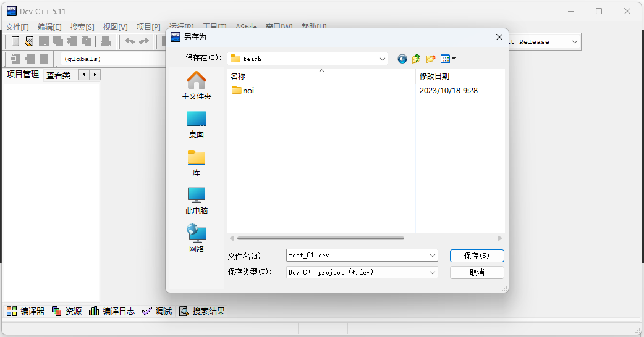This screenshot has height=337, width=644.
Task: Sort files by 修改日期 column
Action: (x=434, y=77)
